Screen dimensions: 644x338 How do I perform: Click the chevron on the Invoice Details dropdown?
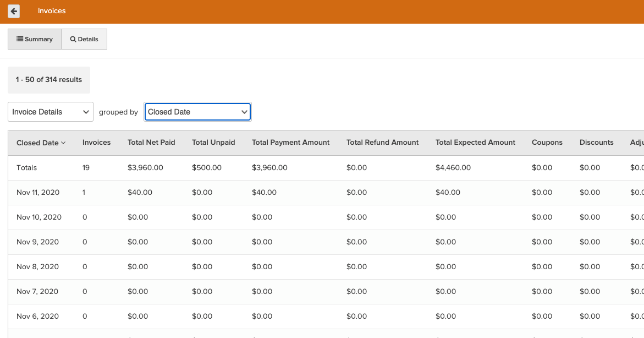(x=86, y=111)
